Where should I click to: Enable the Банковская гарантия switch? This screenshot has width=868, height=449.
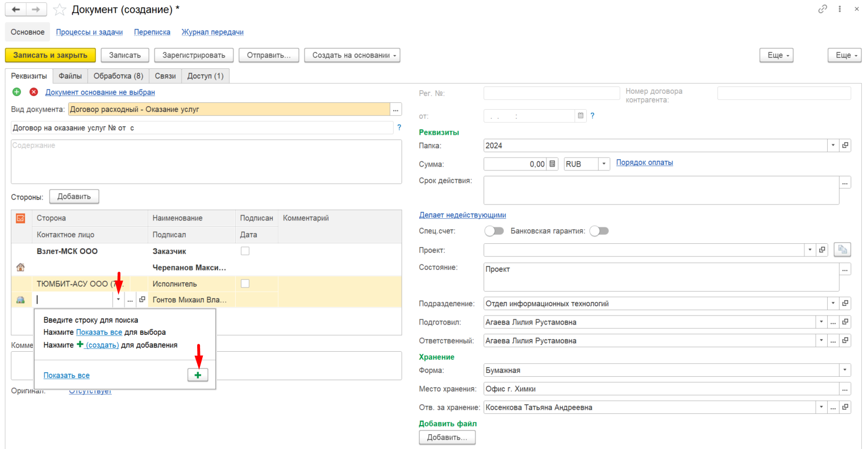599,231
